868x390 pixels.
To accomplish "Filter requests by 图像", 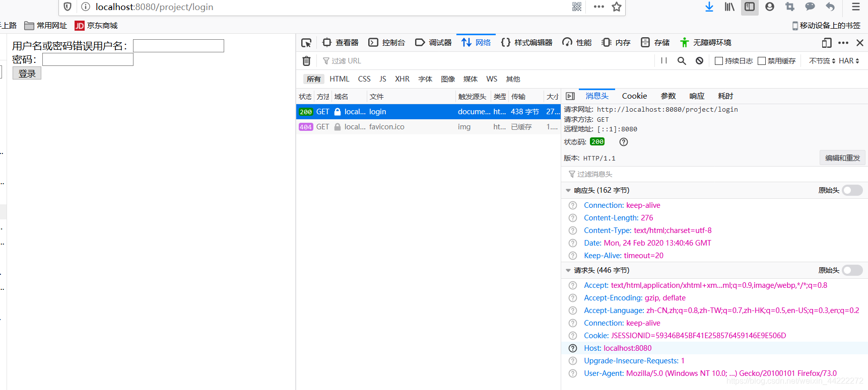I will pyautogui.click(x=448, y=79).
